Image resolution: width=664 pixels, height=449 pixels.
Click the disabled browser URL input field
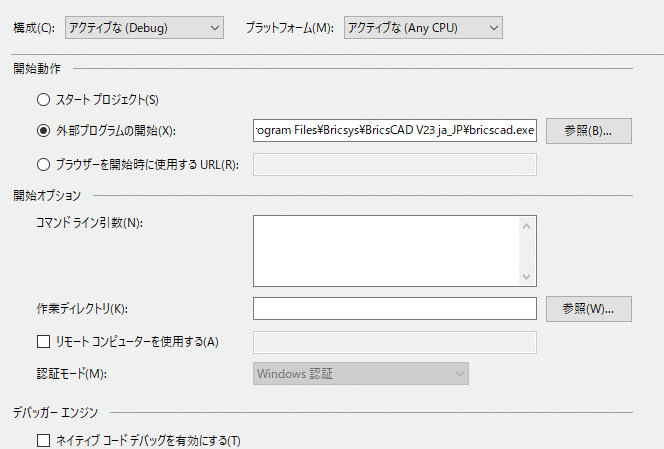[395, 164]
